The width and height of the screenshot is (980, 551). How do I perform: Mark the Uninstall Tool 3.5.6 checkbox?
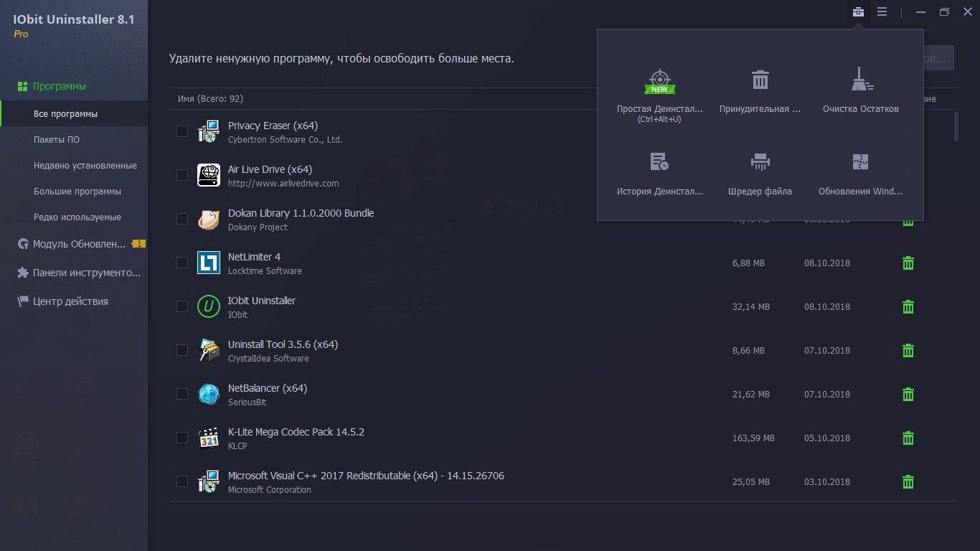pyautogui.click(x=182, y=350)
